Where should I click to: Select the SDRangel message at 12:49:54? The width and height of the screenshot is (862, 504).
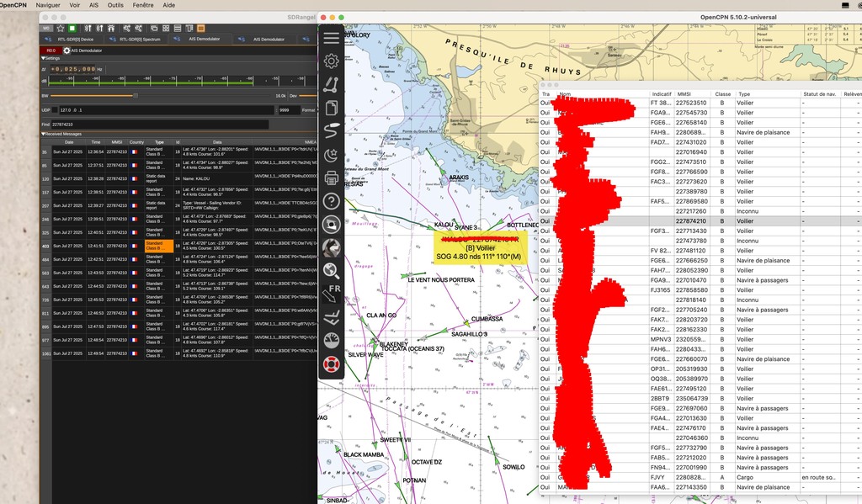(x=180, y=353)
